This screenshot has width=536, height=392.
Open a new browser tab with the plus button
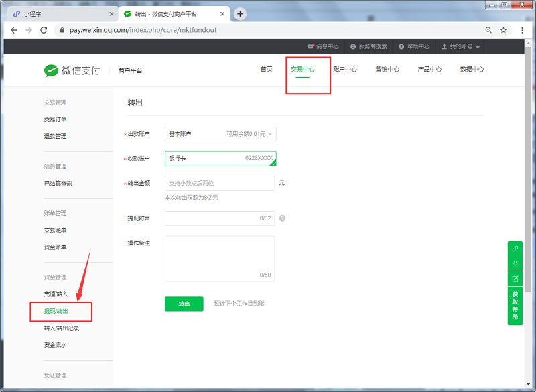click(240, 14)
